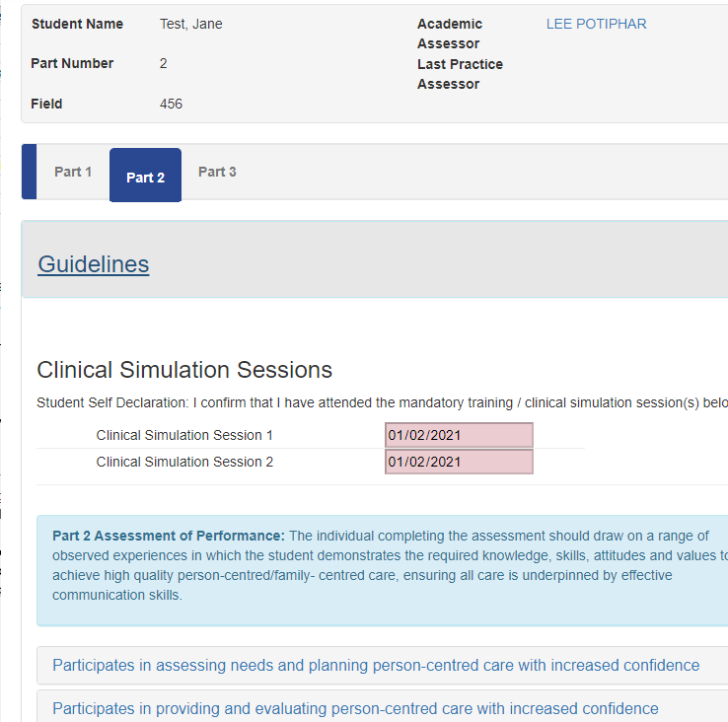Click the Clinical Simulation Session 1 label
Image resolution: width=728 pixels, height=722 pixels.
point(184,435)
